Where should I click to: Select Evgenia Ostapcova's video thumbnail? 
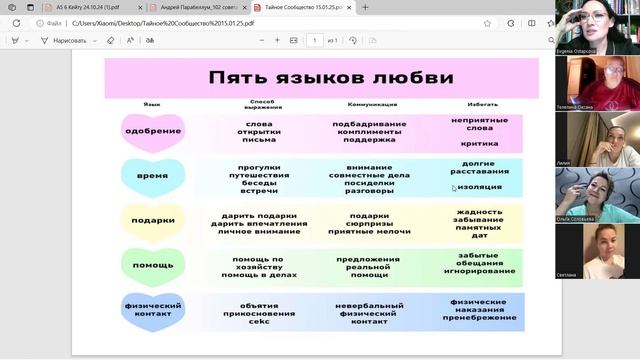(x=598, y=27)
